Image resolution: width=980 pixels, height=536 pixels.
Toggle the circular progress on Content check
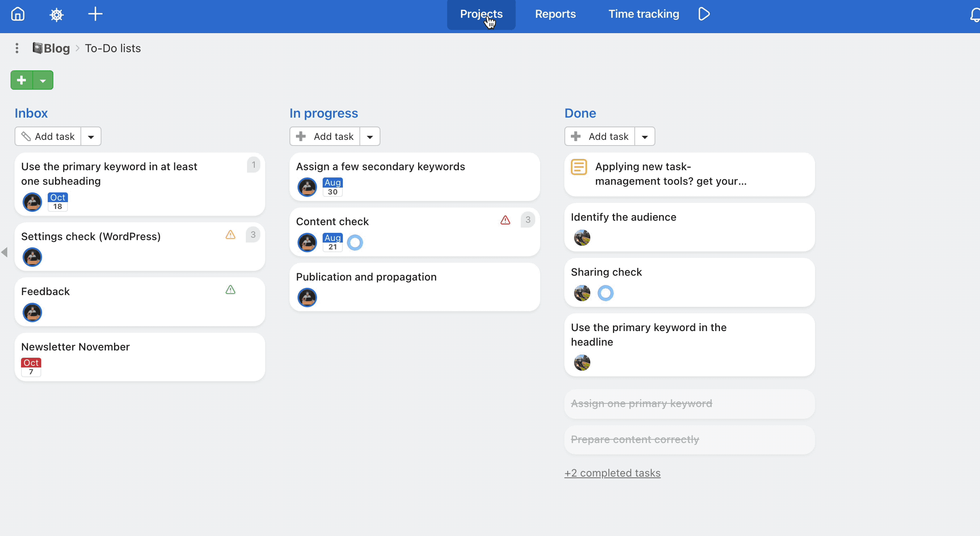(355, 242)
